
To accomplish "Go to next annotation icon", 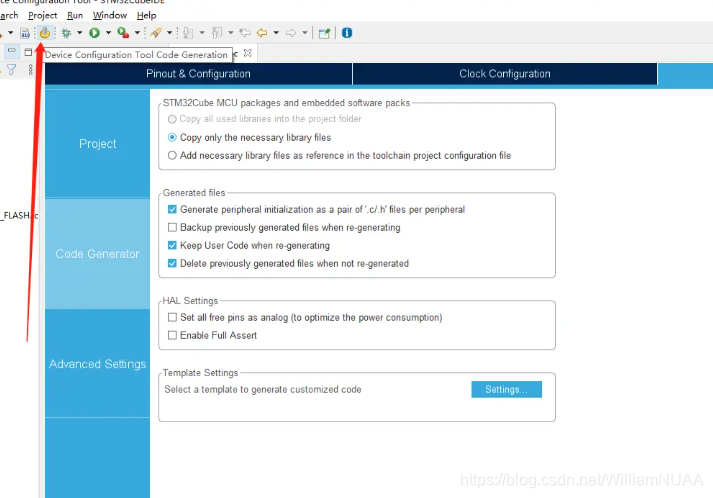I will click(x=188, y=33).
